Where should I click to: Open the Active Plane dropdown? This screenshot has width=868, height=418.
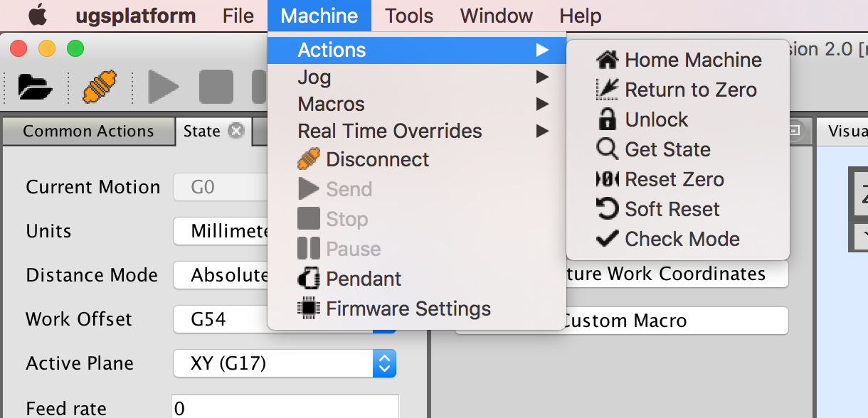(x=385, y=363)
